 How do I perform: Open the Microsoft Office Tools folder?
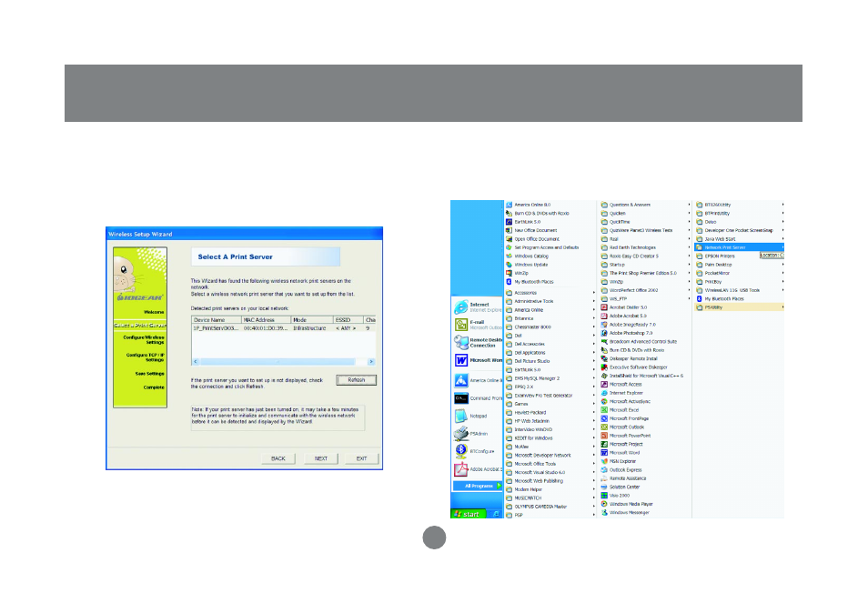point(550,464)
